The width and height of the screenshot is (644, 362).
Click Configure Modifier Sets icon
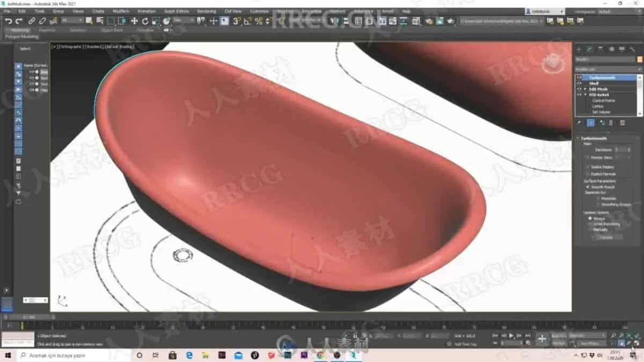click(623, 123)
